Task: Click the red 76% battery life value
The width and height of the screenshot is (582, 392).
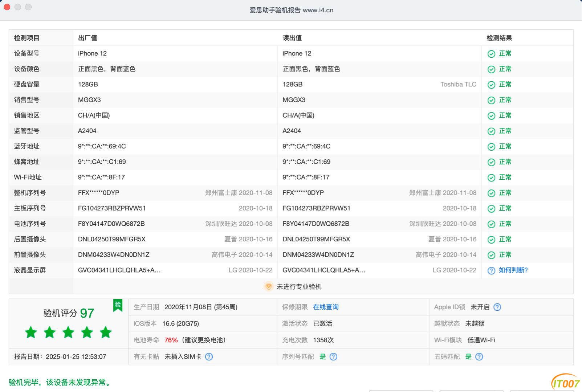Action: (171, 340)
